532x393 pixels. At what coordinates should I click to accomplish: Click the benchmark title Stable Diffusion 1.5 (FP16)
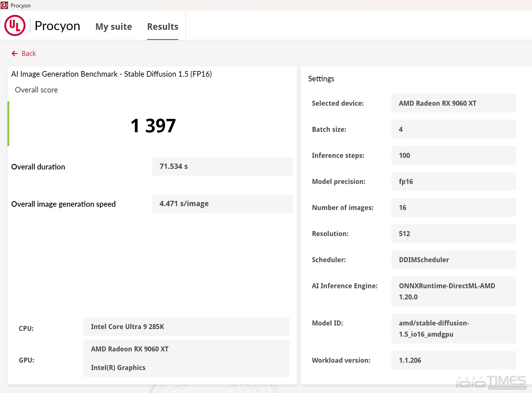[111, 74]
